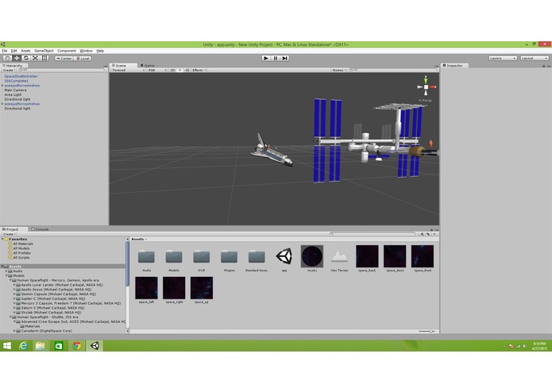Open the Window menu
Screen dimensions: 552x392
(x=87, y=51)
